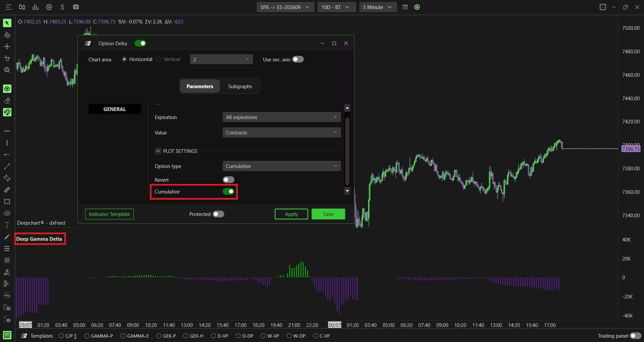Select the eraser tool in sidebar
This screenshot has height=342, width=644.
[x=7, y=101]
